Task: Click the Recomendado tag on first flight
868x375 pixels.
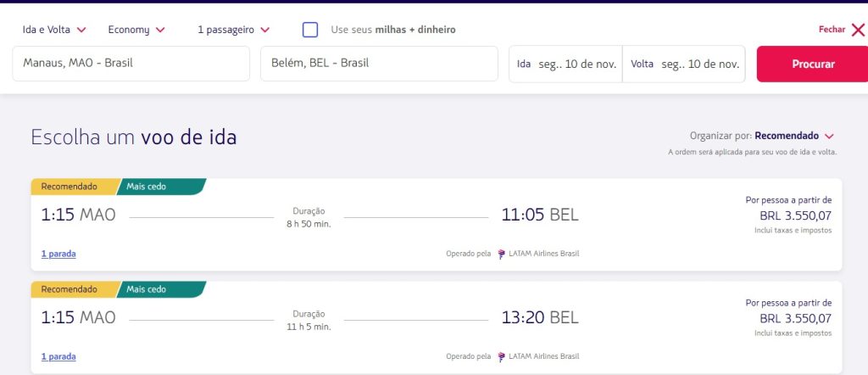Action: point(70,187)
